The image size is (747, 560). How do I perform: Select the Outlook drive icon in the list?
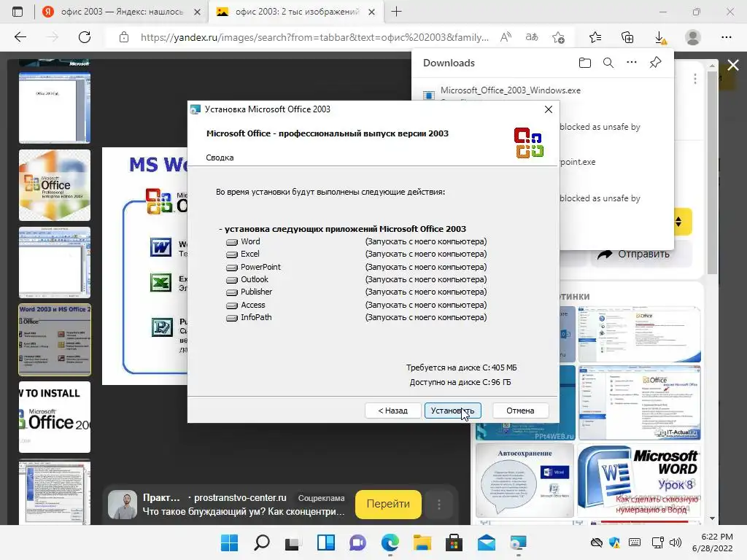click(232, 279)
